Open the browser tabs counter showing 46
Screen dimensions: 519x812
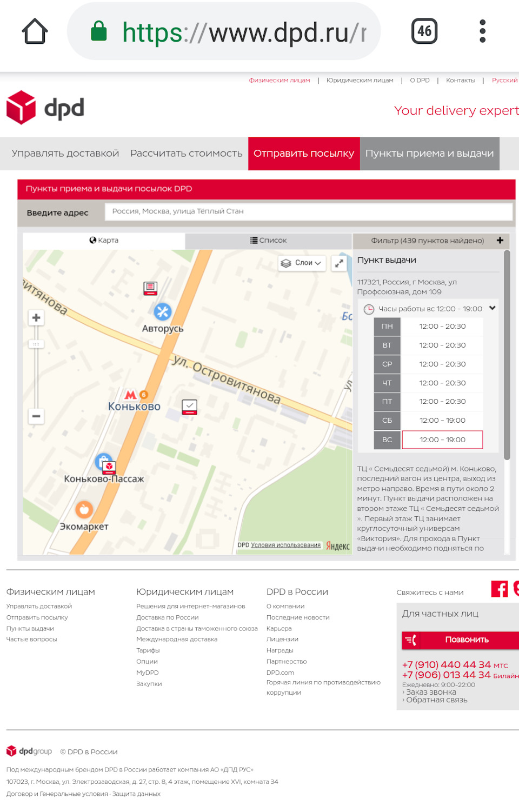424,31
